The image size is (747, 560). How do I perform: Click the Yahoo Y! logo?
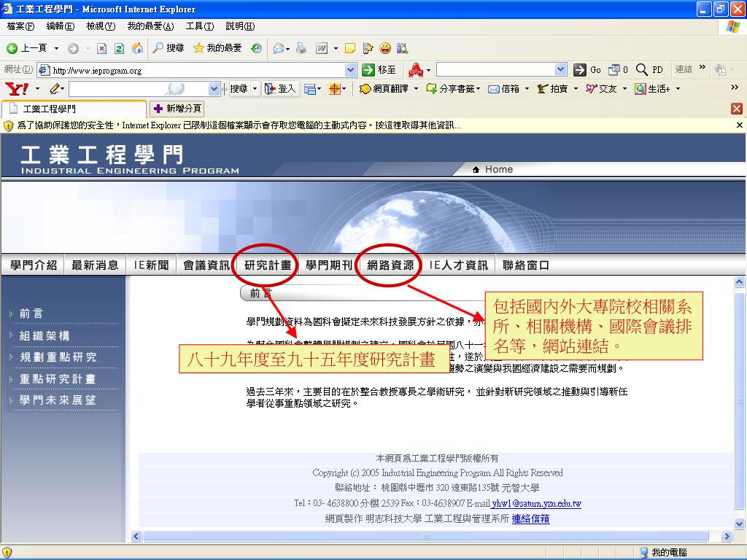[x=16, y=88]
